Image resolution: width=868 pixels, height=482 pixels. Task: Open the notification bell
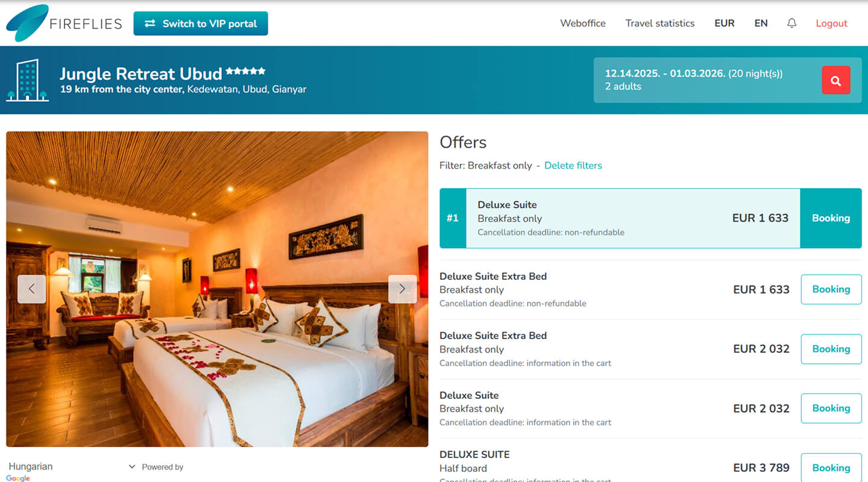(792, 23)
